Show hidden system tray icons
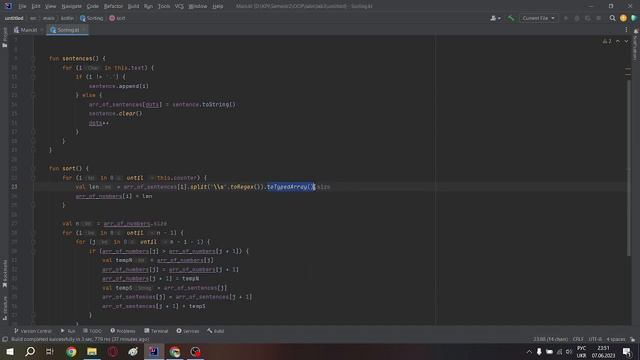640x360 pixels. [529, 351]
